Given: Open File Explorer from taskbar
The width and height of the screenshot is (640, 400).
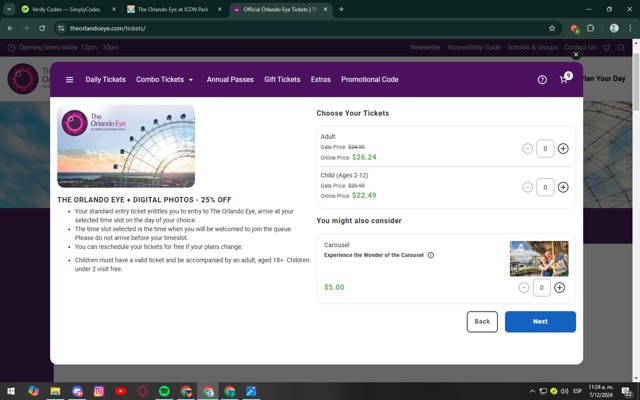Looking at the screenshot, I should point(55,391).
